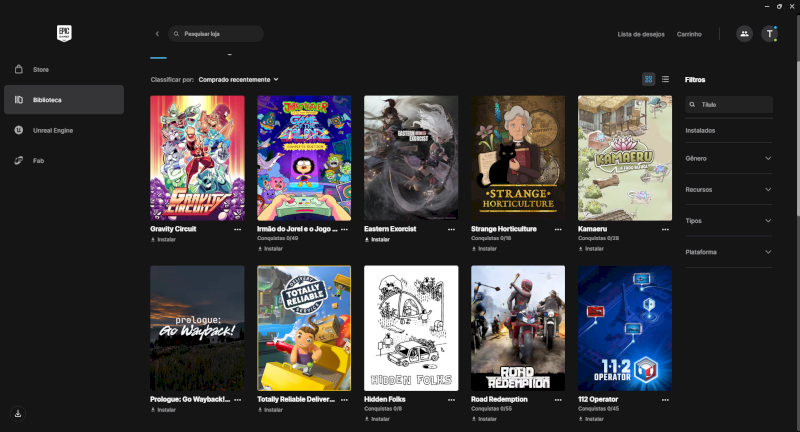Screen dimensions: 800x432
Task: Open more options for Gravity Circuit
Action: coord(237,229)
